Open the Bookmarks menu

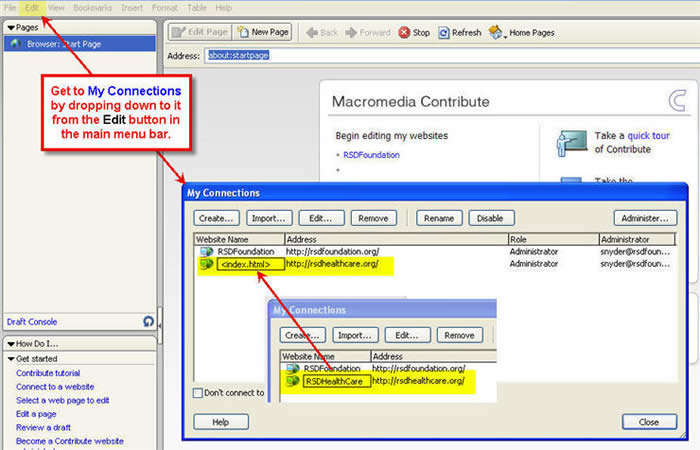[x=92, y=8]
